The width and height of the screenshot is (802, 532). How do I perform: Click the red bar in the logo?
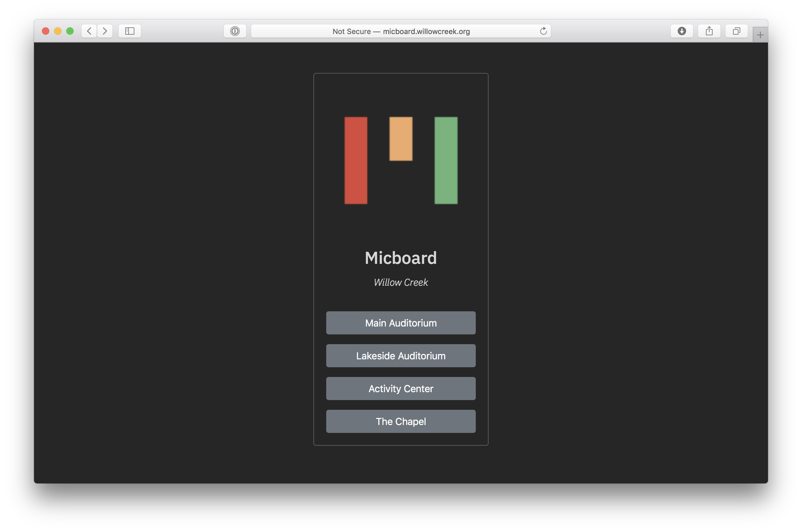(356, 161)
